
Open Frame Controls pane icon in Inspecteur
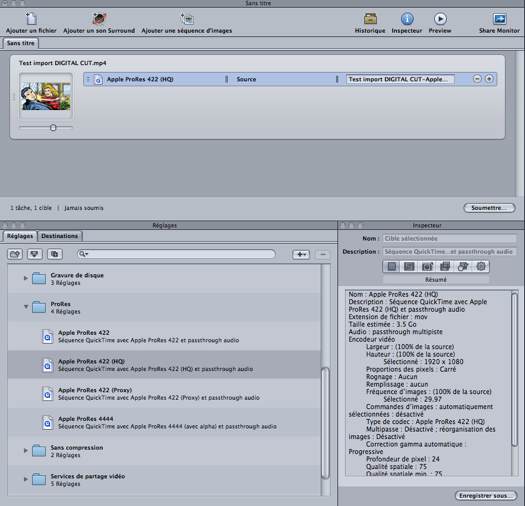click(x=427, y=267)
